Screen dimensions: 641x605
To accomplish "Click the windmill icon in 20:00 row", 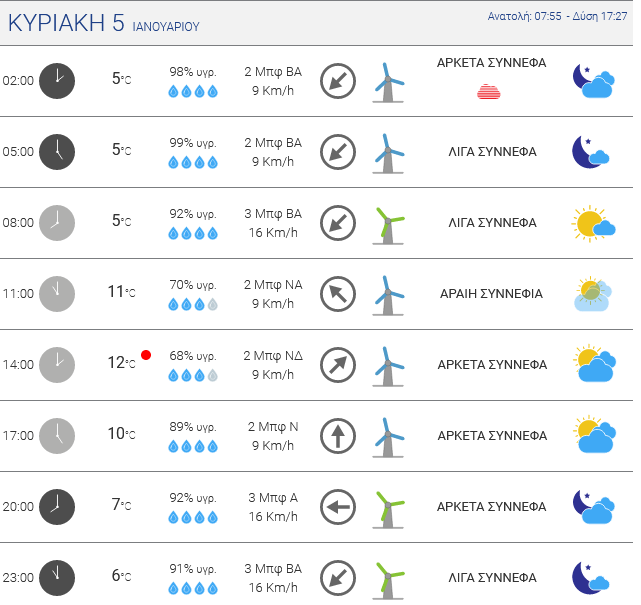I will (387, 507).
